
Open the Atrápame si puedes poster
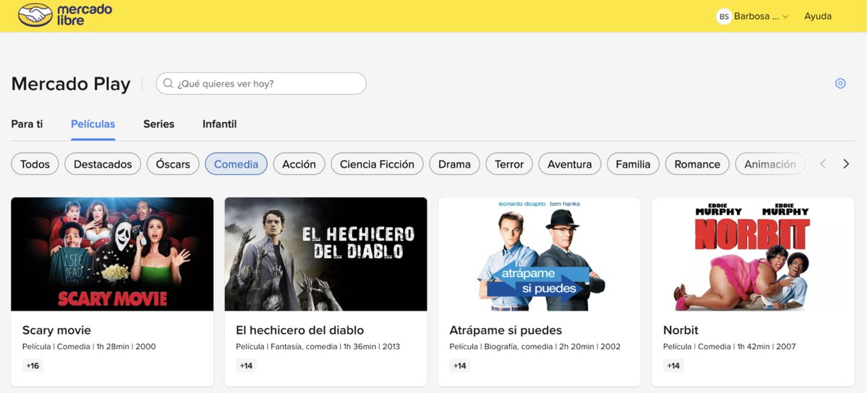(540, 254)
